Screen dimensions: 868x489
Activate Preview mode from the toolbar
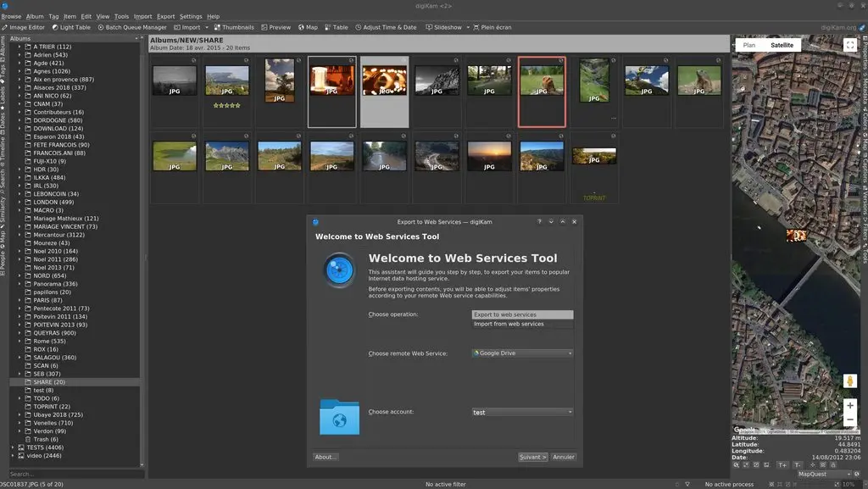(275, 26)
